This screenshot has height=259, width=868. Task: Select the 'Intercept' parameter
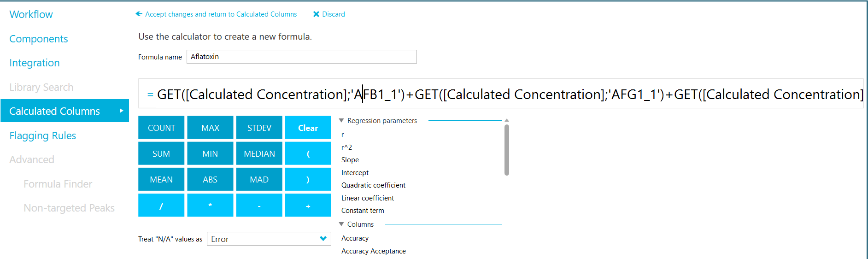(x=355, y=172)
